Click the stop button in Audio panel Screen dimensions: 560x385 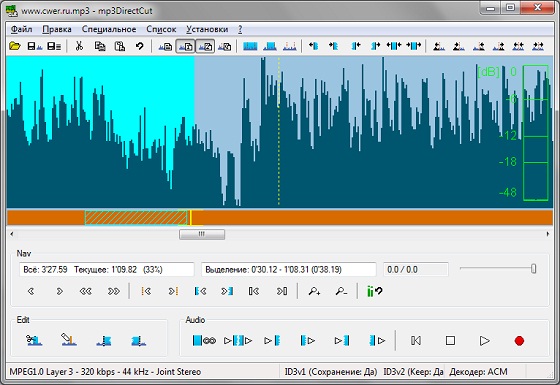450,341
